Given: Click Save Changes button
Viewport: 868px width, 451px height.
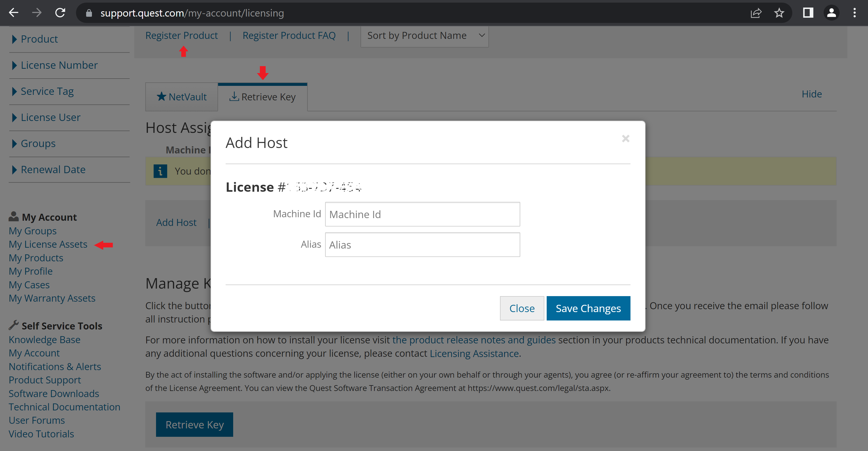Looking at the screenshot, I should coord(588,308).
